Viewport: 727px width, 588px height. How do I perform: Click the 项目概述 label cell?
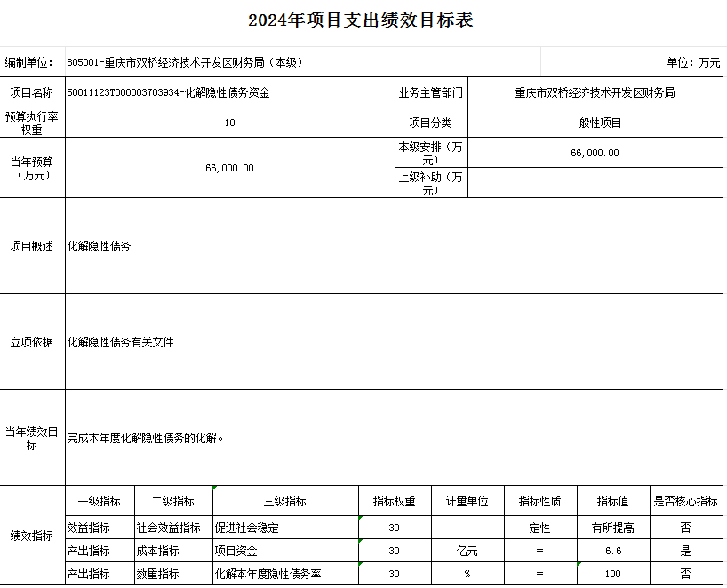tap(33, 245)
